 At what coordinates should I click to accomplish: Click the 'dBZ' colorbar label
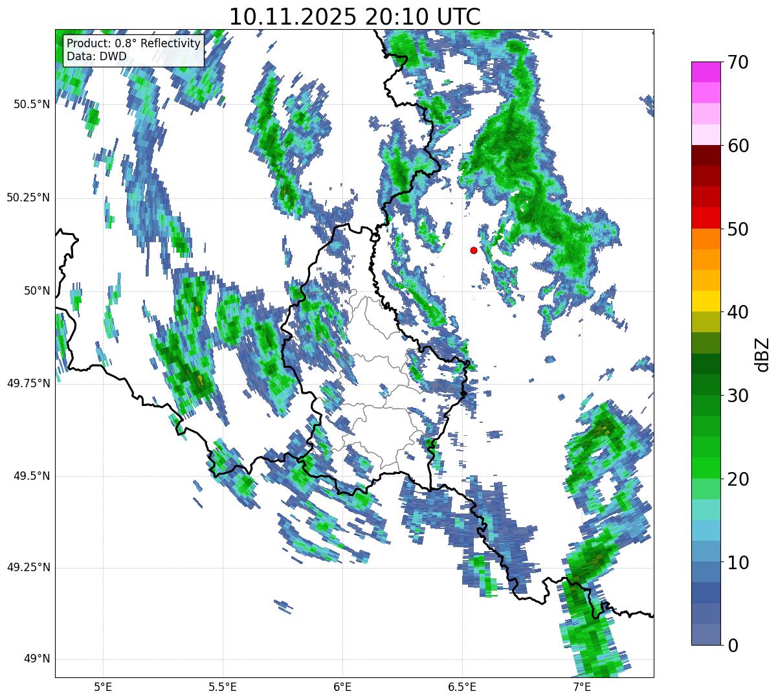tap(762, 354)
